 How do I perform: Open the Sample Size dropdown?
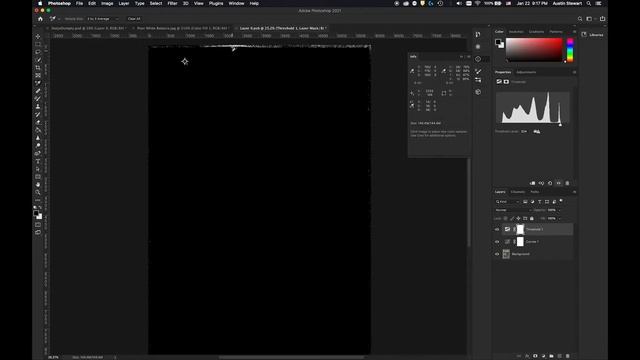point(102,19)
